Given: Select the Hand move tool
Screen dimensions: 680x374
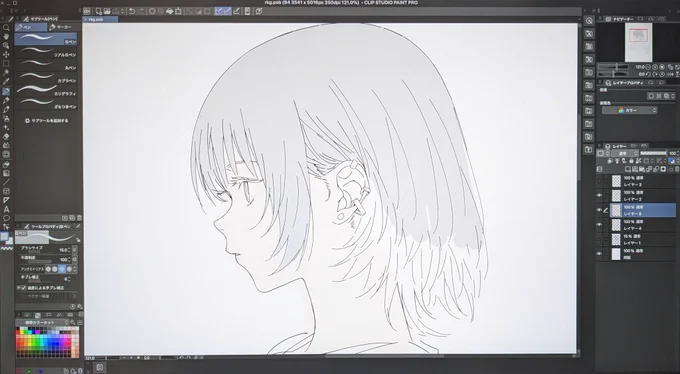Looking at the screenshot, I should pos(6,36).
